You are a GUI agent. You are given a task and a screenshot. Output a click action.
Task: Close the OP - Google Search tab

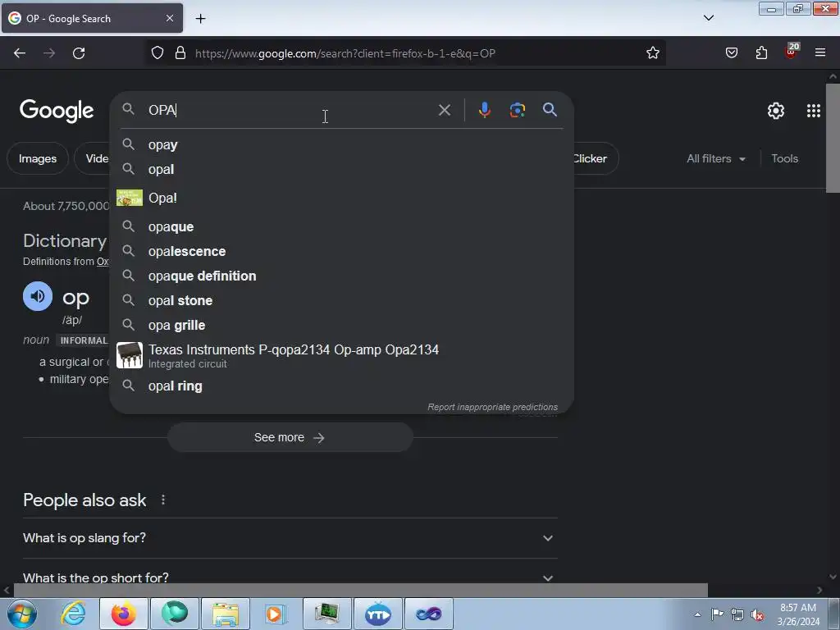click(x=169, y=18)
